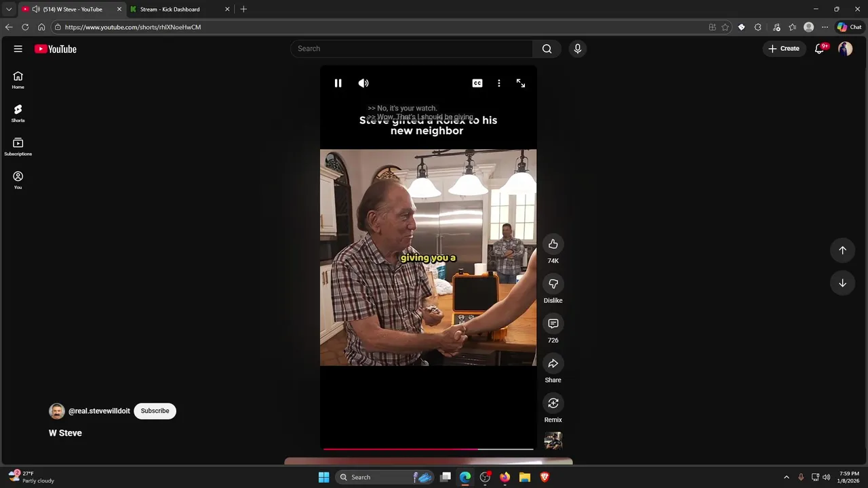Open a new browser tab
Screen dimensions: 868x488
243,9
